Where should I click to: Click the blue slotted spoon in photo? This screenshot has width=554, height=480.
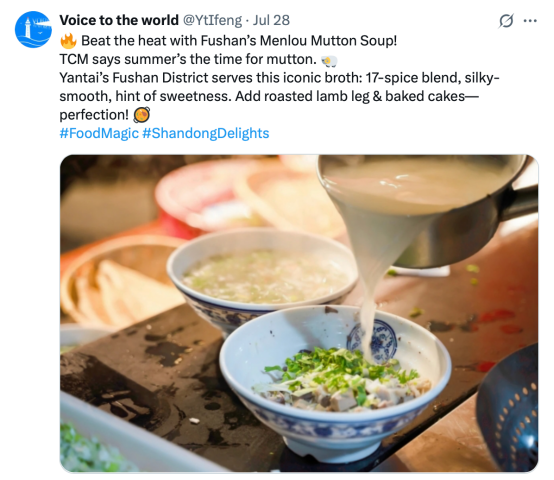[507, 406]
